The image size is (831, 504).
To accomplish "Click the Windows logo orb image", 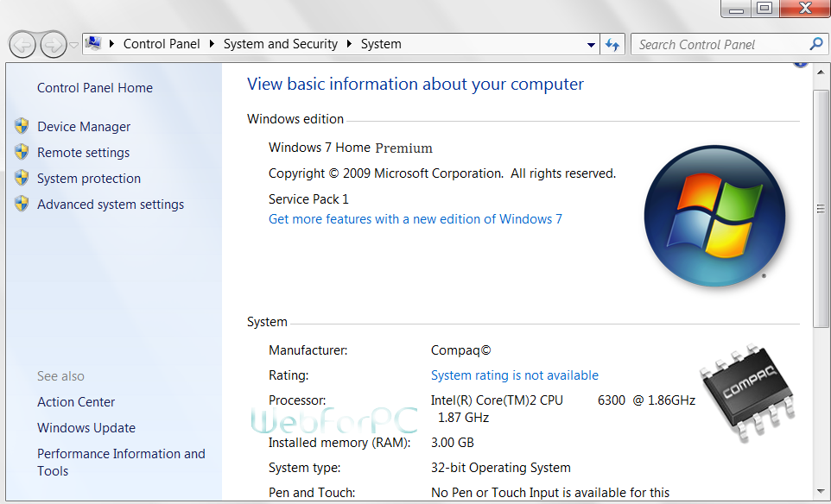I will [715, 216].
